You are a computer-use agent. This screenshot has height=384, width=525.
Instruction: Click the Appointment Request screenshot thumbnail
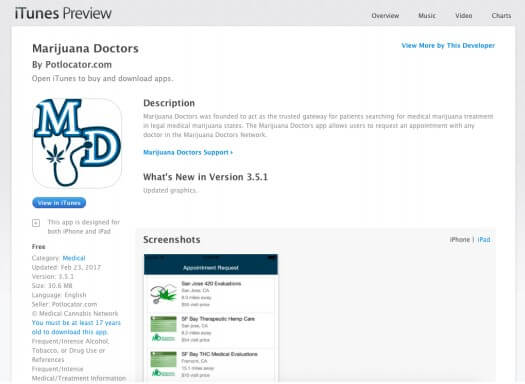pos(211,318)
